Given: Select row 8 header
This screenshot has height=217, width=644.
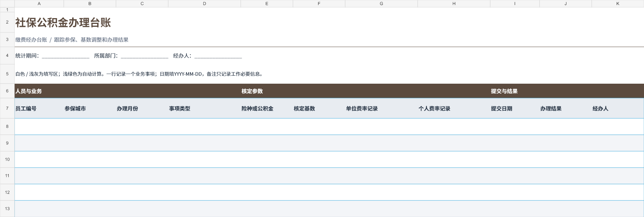Looking at the screenshot, I should tap(7, 126).
